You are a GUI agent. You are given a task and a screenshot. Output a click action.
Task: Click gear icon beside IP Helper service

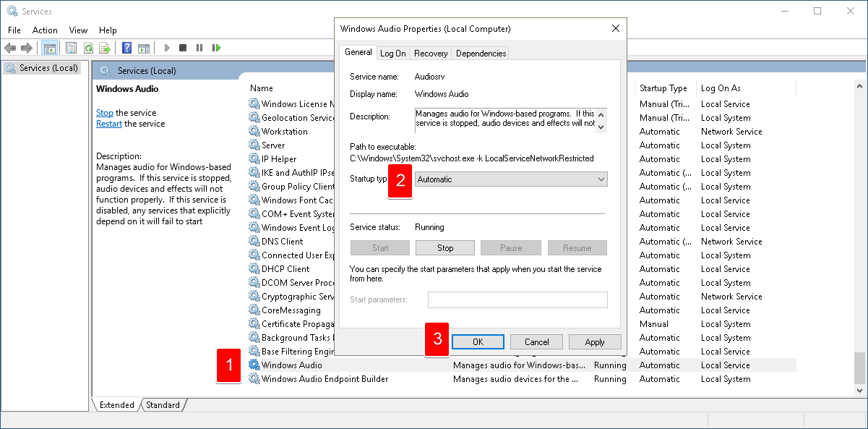pos(254,159)
